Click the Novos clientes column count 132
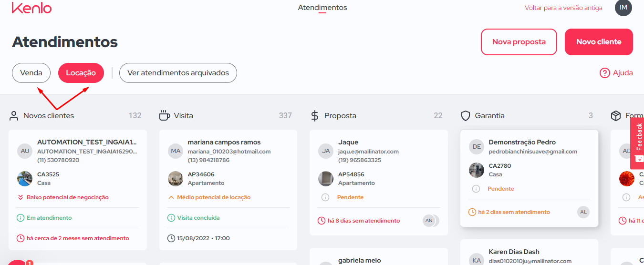The image size is (644, 265). click(x=135, y=115)
